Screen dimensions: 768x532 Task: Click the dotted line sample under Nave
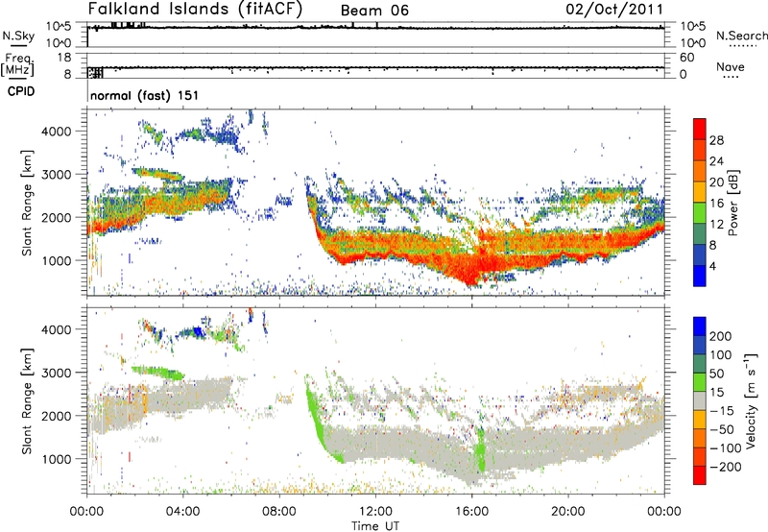point(731,77)
